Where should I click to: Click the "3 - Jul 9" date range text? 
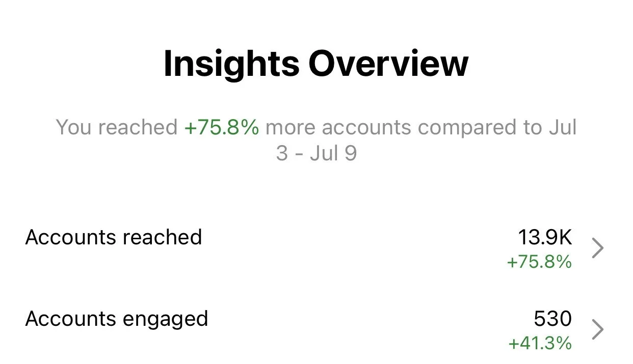click(316, 153)
